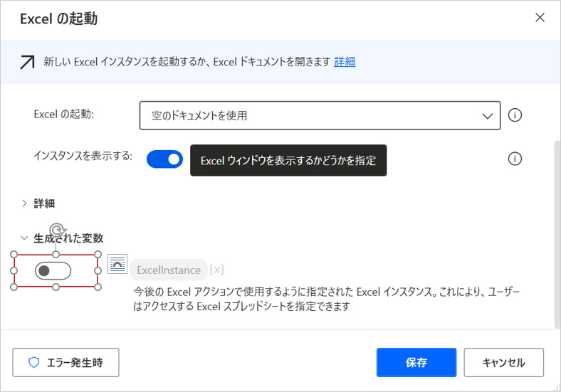Viewport: 561px width, 392px height.
Task: Select the ExcelInstance variable name chip
Action: pyautogui.click(x=169, y=270)
